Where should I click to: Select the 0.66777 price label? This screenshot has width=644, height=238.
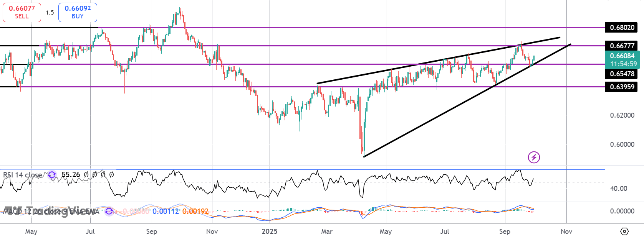pyautogui.click(x=622, y=46)
